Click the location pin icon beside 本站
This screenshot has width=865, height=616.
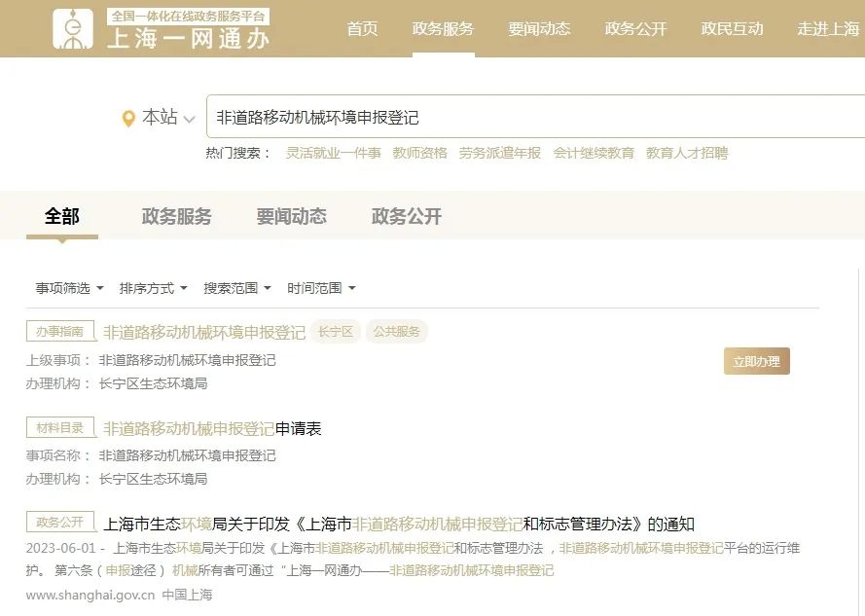point(128,119)
